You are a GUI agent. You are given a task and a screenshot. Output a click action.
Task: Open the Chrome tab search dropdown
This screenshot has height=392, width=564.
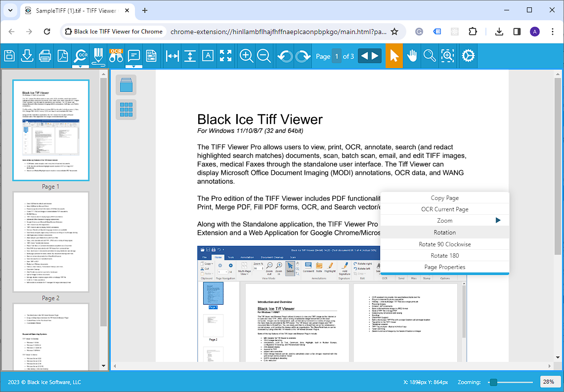point(10,10)
